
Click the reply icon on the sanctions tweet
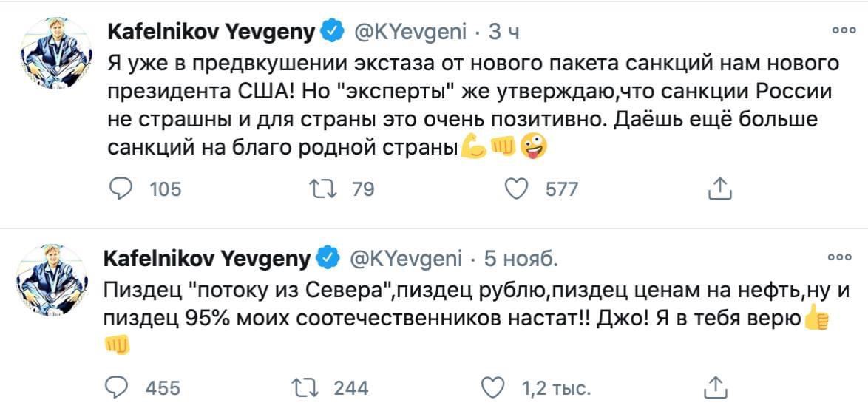click(x=120, y=189)
